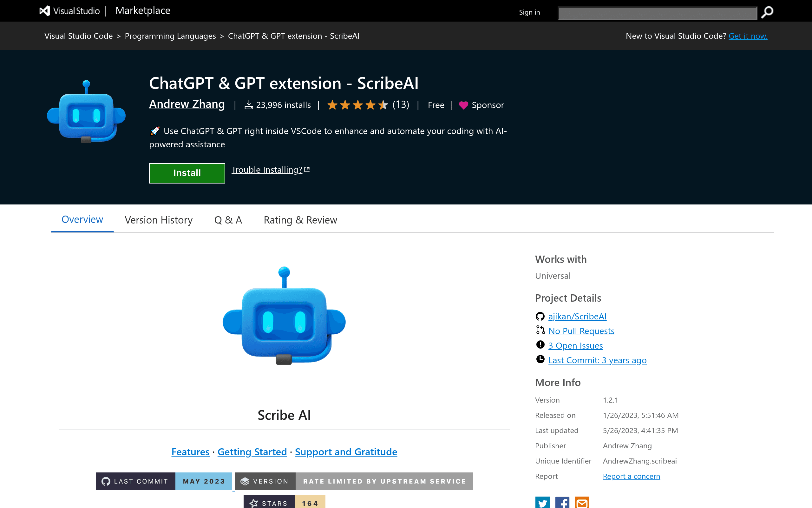Click the Last updated date value
The image size is (812, 508).
(640, 431)
